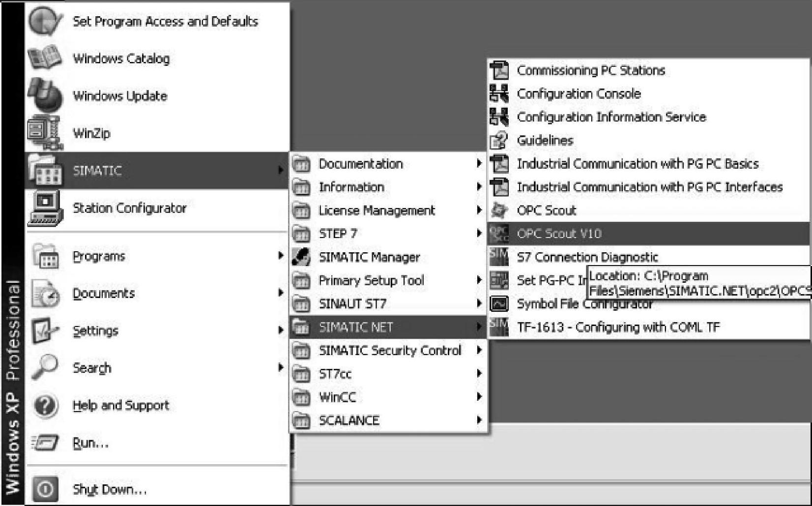Open the Guidelines entry
Image resolution: width=812 pixels, height=506 pixels.
[648, 140]
